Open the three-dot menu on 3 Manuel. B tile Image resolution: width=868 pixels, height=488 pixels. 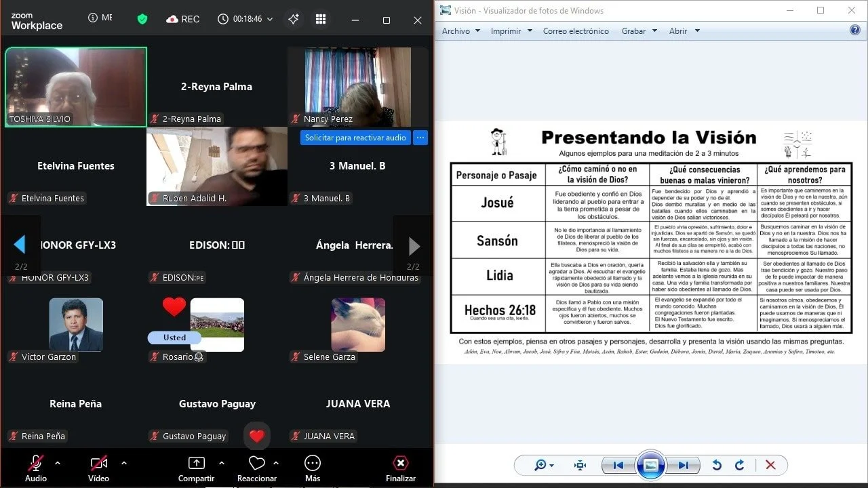pyautogui.click(x=420, y=138)
